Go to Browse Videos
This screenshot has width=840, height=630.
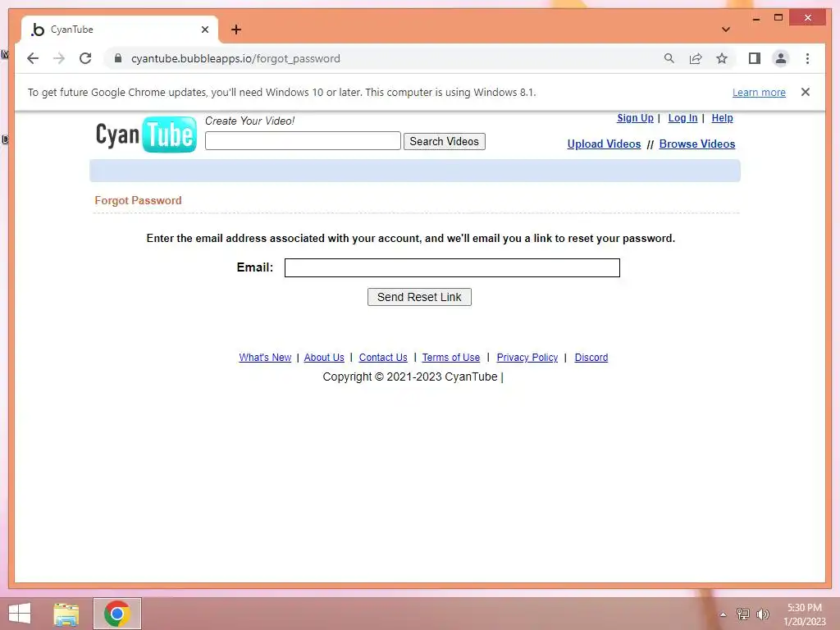point(697,144)
